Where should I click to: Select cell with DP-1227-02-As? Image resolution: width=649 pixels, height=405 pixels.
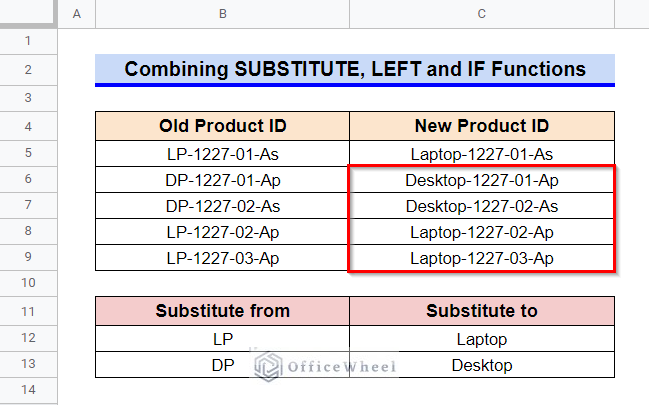click(222, 206)
